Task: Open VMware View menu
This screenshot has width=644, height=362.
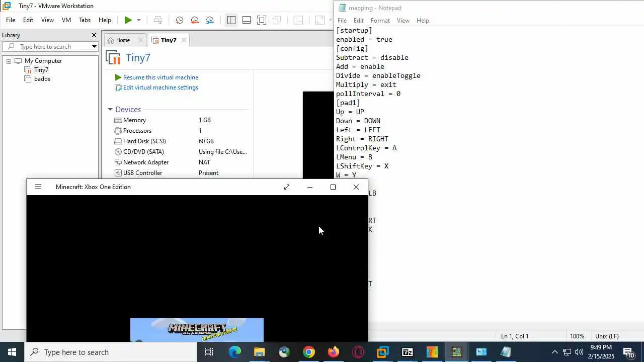Action: [x=47, y=20]
